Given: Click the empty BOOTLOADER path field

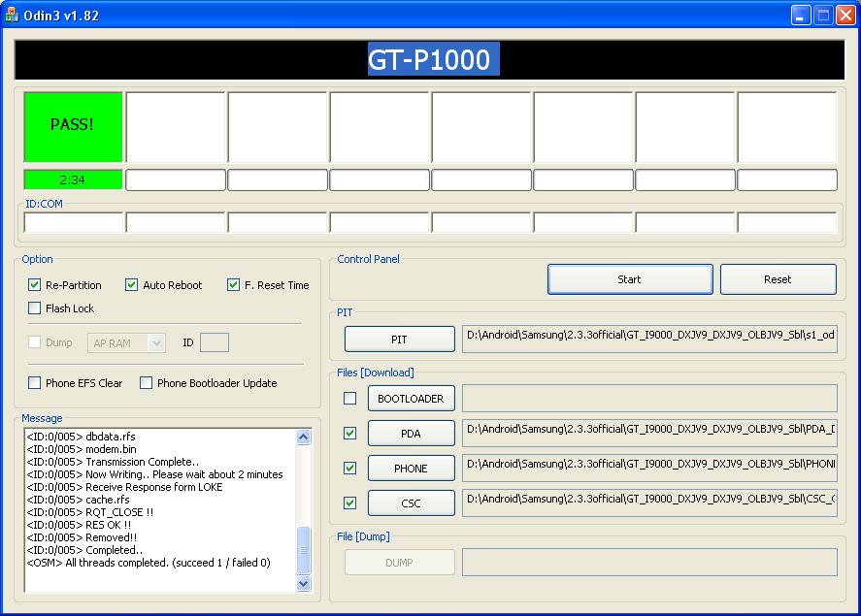Looking at the screenshot, I should pyautogui.click(x=649, y=399).
